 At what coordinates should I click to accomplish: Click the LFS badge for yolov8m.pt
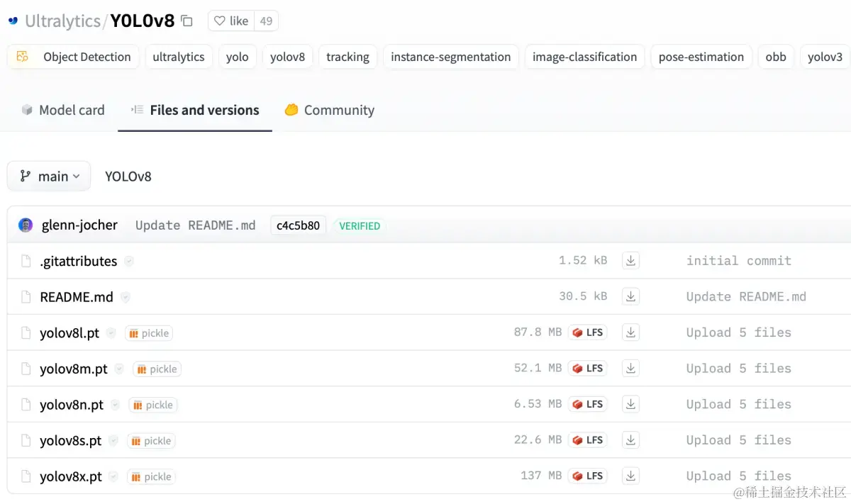587,369
